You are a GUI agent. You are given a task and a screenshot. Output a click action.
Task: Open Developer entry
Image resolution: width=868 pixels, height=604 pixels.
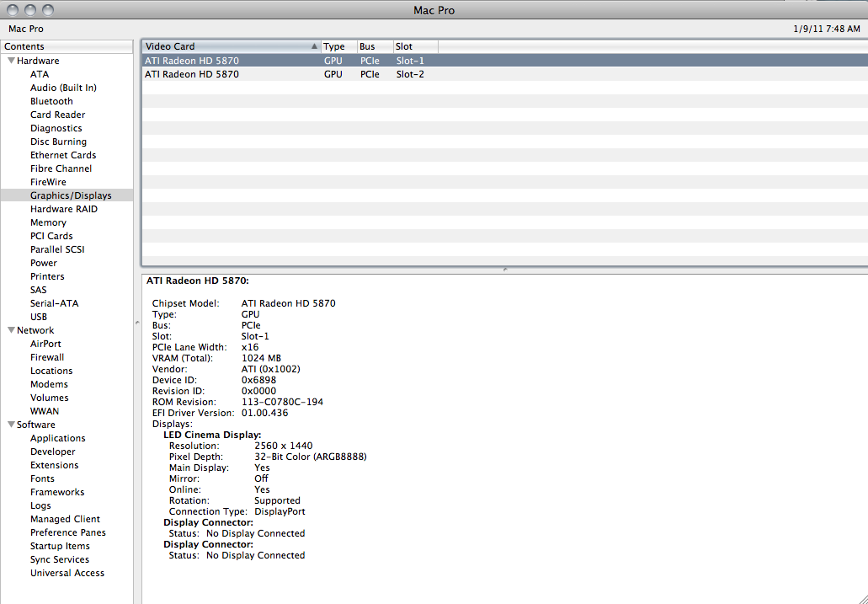click(x=52, y=452)
